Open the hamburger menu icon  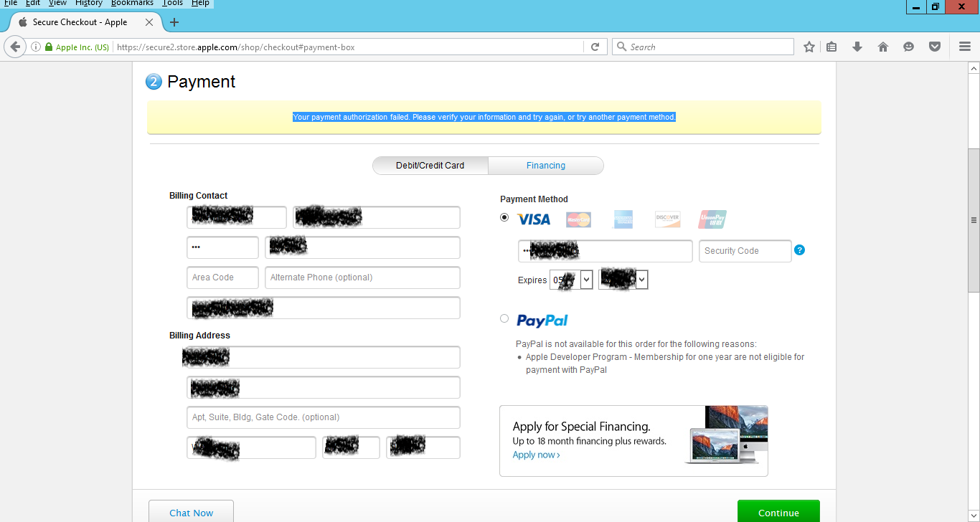coord(965,47)
